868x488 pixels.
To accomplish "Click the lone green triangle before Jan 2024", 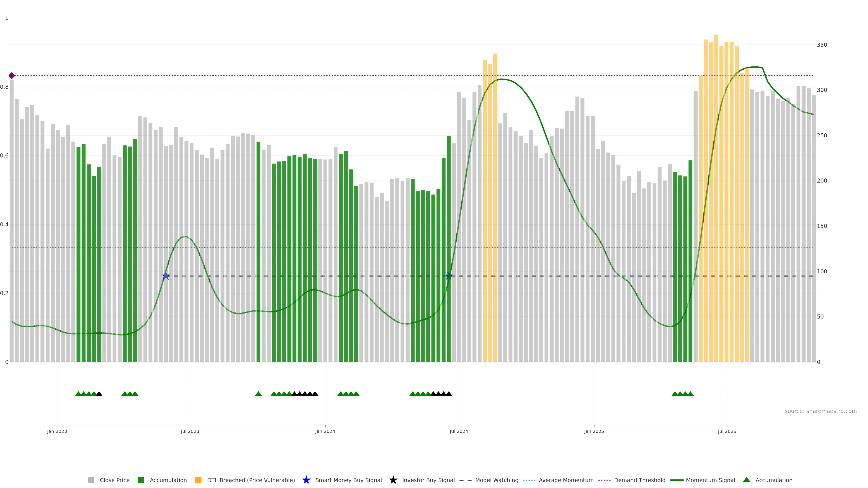I will [258, 394].
